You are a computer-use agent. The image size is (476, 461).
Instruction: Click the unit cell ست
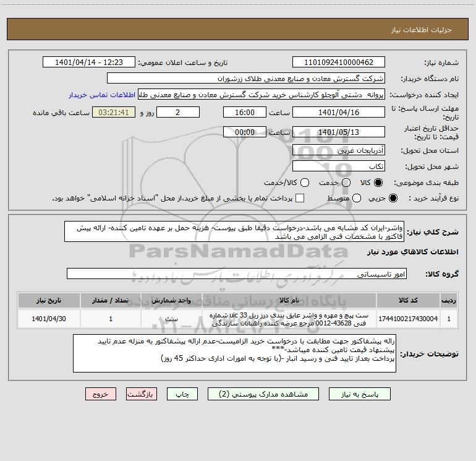171,319
